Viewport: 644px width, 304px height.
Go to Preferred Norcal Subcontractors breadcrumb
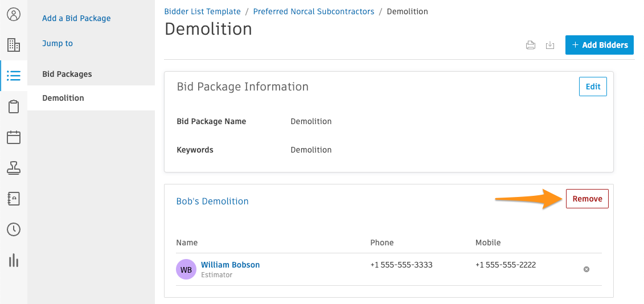[x=314, y=11]
